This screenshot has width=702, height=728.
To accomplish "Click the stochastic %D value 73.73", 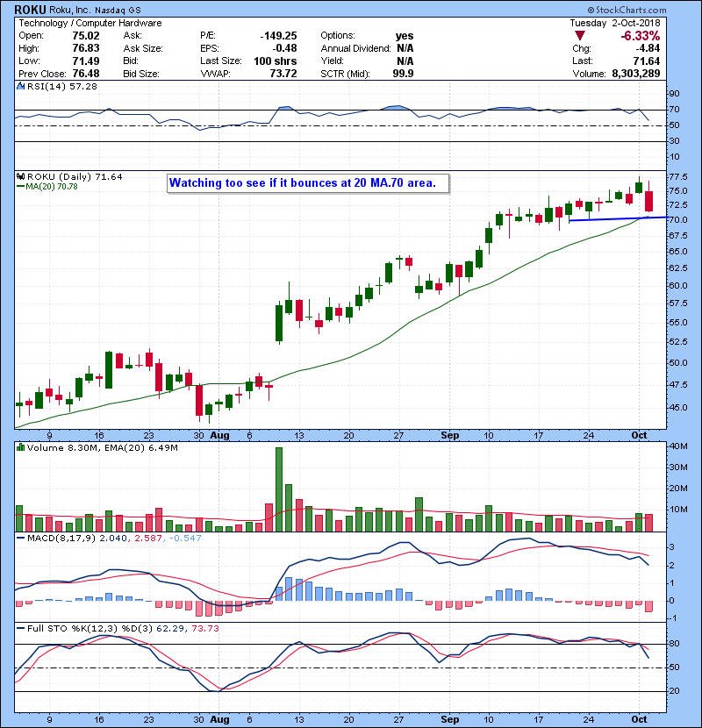I will point(204,629).
